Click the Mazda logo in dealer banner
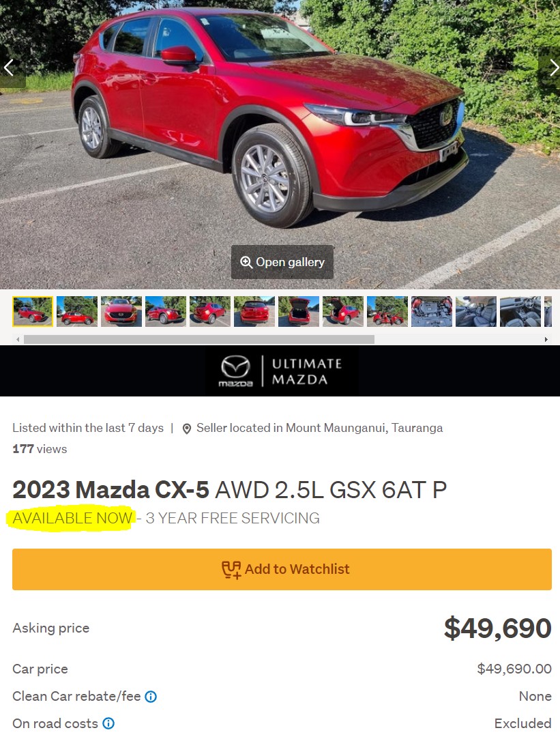This screenshot has height=739, width=560. click(x=235, y=371)
